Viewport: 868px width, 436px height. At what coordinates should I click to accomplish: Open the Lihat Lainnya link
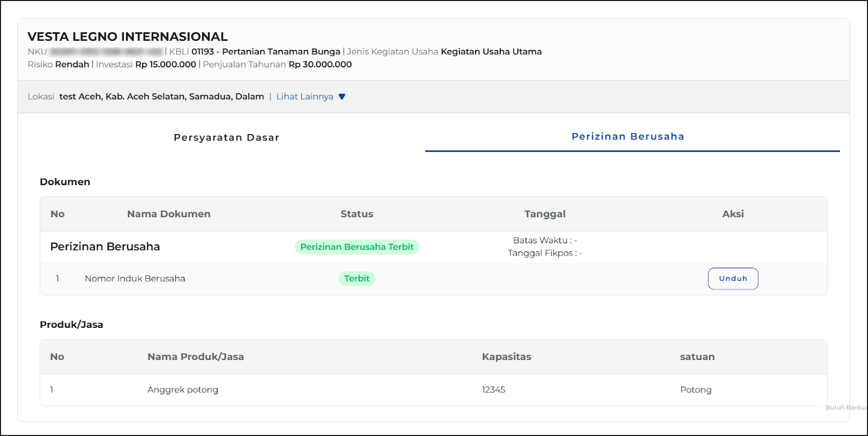pos(304,97)
